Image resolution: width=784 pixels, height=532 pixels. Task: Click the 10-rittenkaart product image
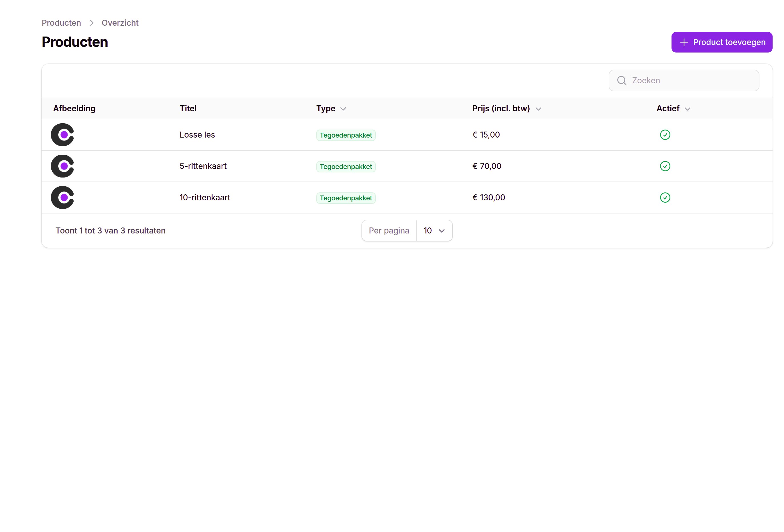point(63,198)
